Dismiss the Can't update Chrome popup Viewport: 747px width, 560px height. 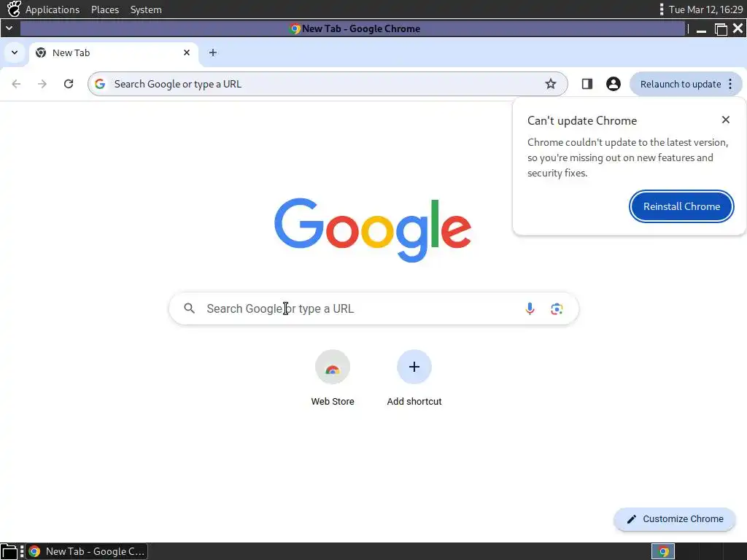[x=726, y=120]
